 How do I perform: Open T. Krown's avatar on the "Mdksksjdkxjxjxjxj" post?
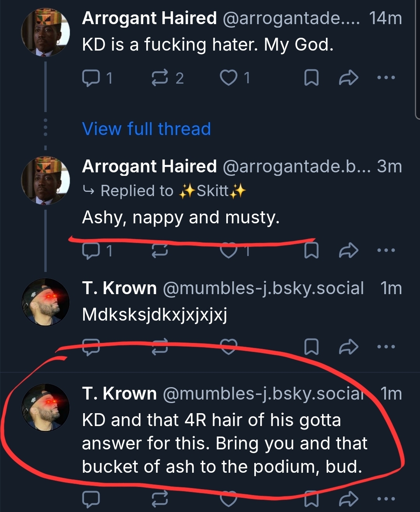(45, 302)
